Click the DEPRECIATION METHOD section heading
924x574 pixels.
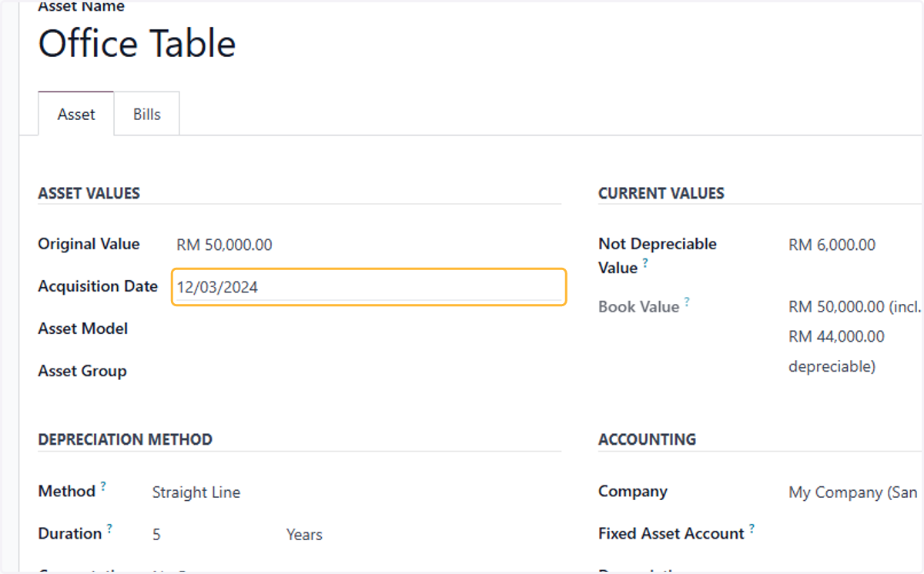coord(125,440)
